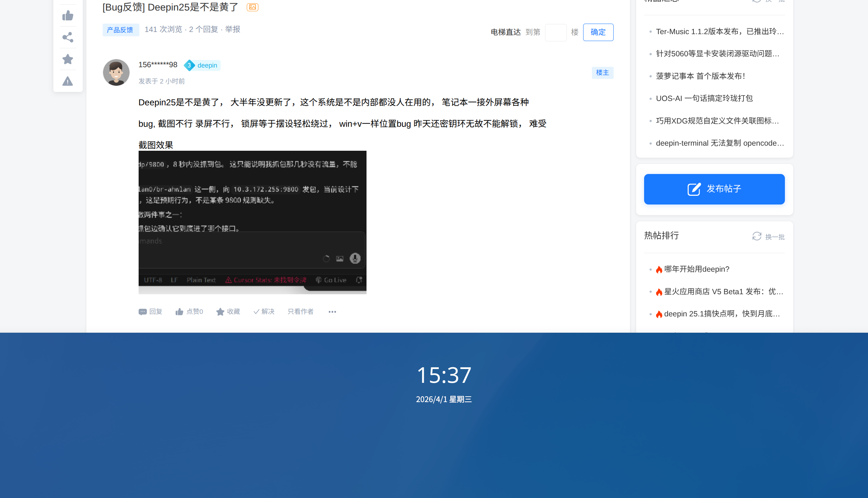
Task: Click the poster's avatar picture
Action: coord(116,72)
